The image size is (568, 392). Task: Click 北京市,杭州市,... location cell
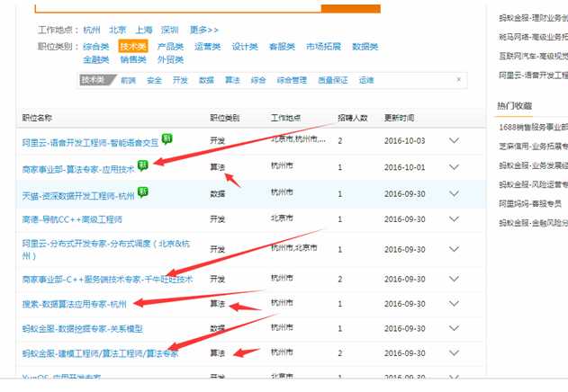[299, 139]
